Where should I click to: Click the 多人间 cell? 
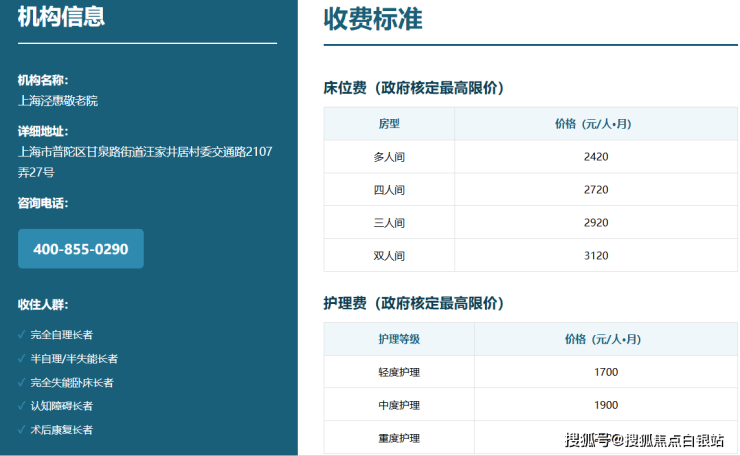[389, 157]
